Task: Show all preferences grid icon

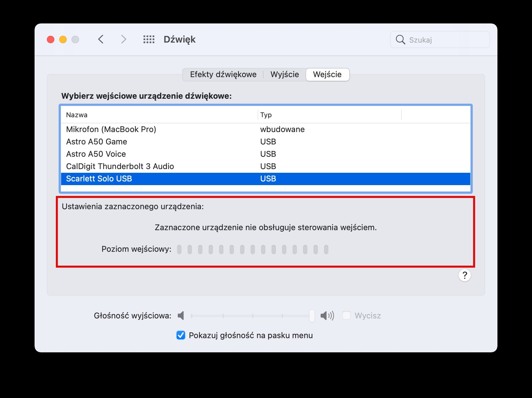Action: 149,39
